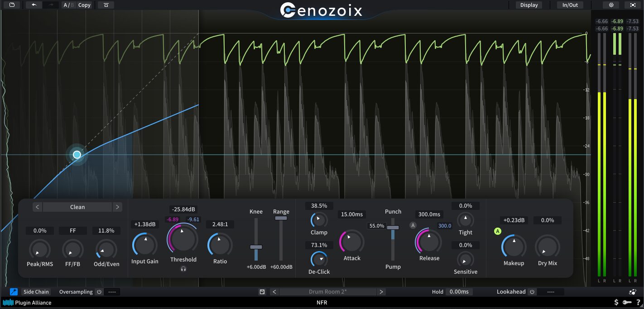Click the makeup value +0.23dB
The height and width of the screenshot is (309, 644).
coord(514,220)
